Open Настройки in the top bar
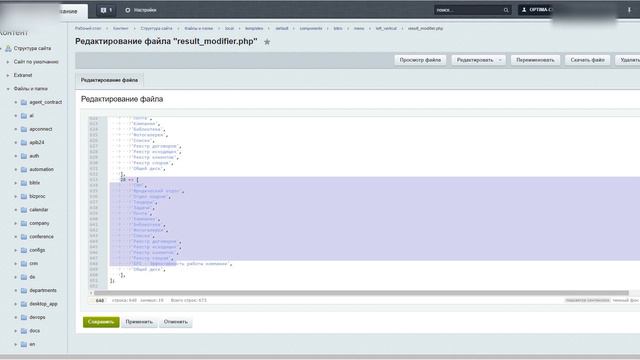Viewport: 640px width, 360px height. [x=145, y=10]
